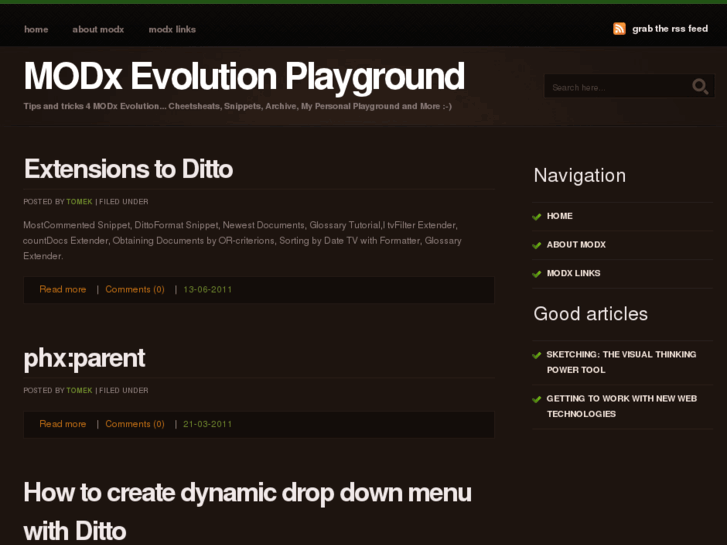Click the Tips and tricks tagline text

pyautogui.click(x=237, y=106)
